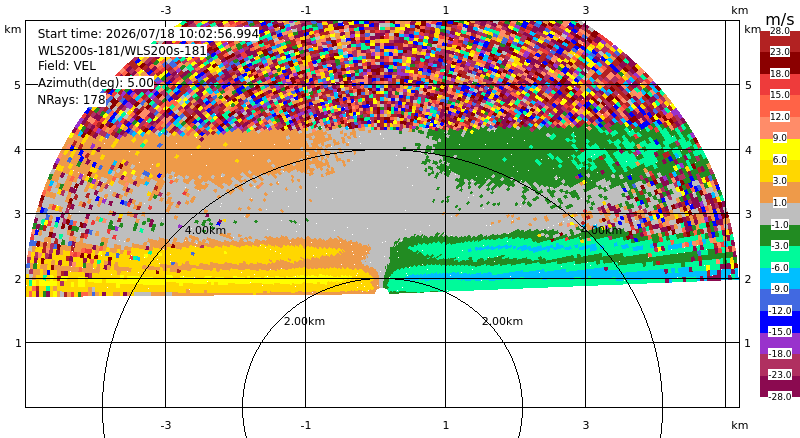Select the cyan -9.0 legend color band

pyautogui.click(x=780, y=278)
